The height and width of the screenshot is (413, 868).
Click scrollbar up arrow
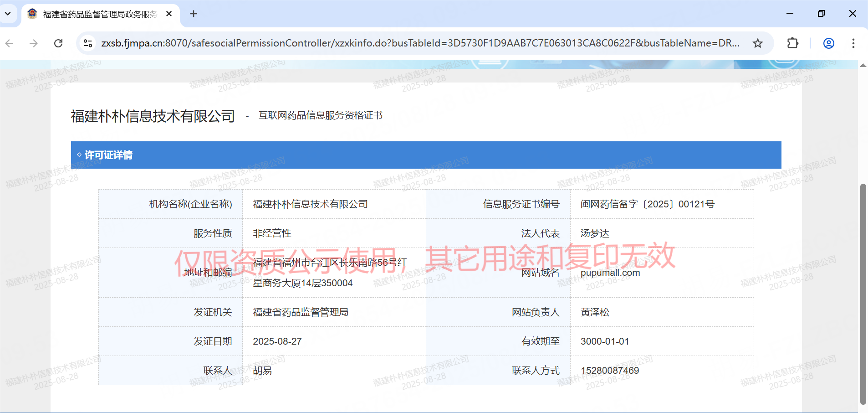click(863, 65)
